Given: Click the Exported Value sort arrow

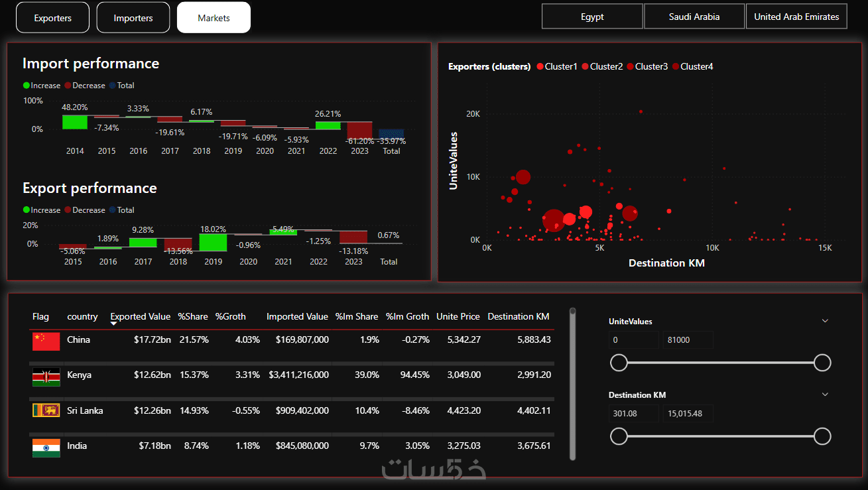Looking at the screenshot, I should click(x=114, y=324).
